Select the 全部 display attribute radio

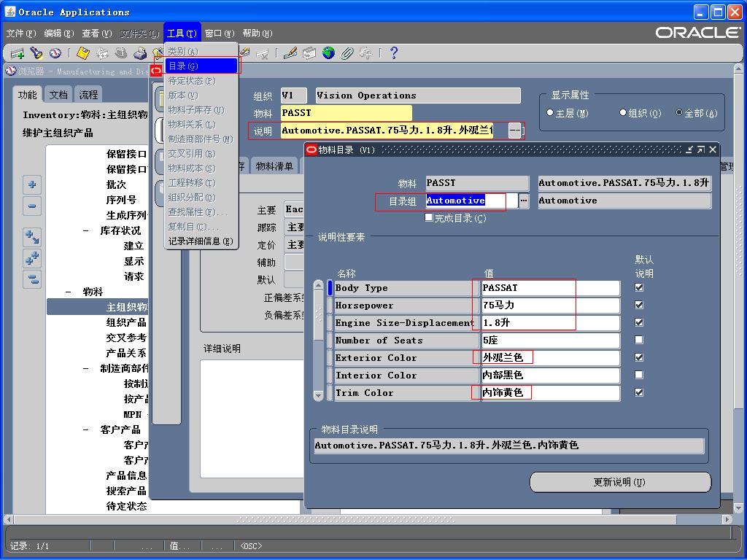click(x=679, y=112)
